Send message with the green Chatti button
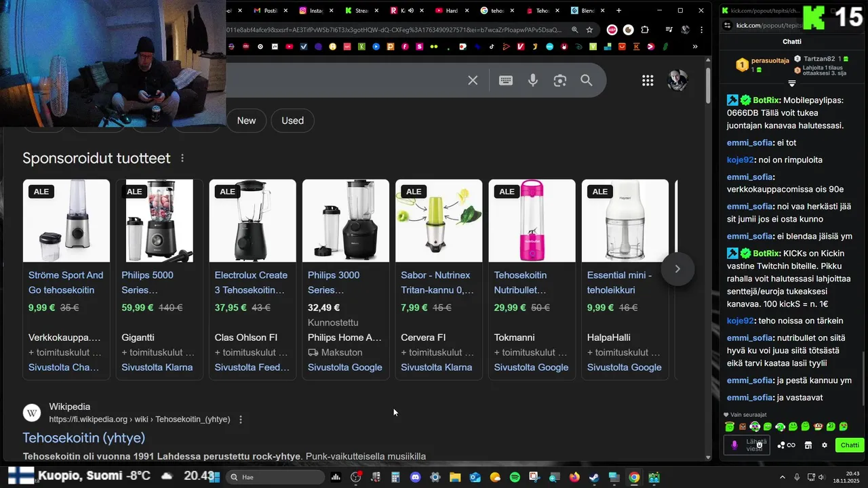This screenshot has width=868, height=488. click(850, 445)
